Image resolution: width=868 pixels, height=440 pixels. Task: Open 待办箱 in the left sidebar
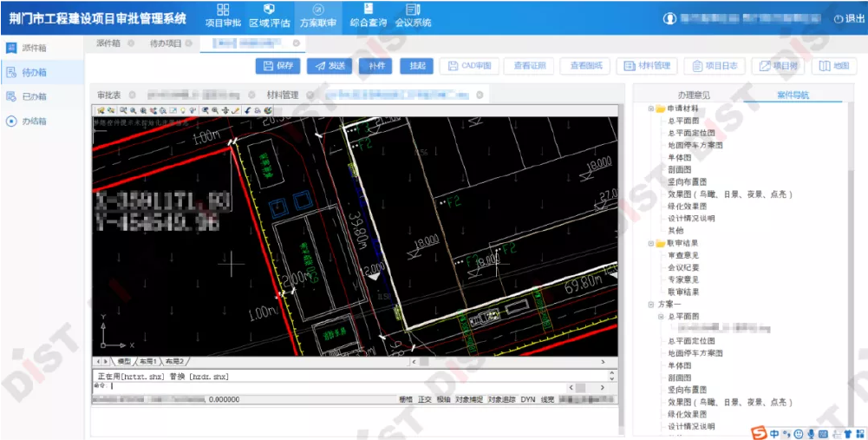point(34,72)
